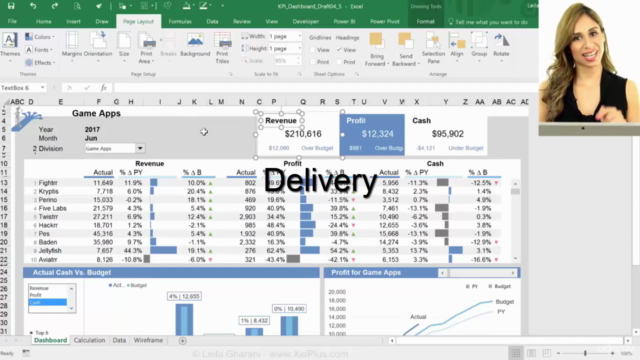Open the Align objects menu
The image size is (640, 360).
457,47
